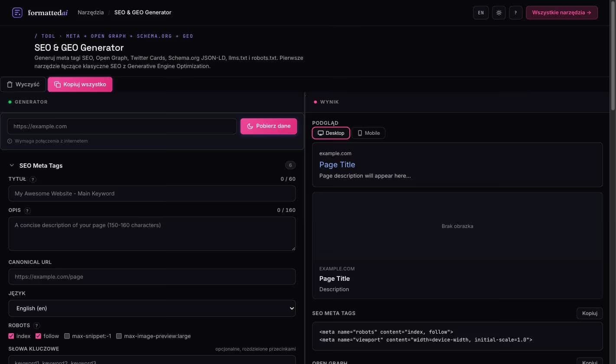The height and width of the screenshot is (364, 616).
Task: Collapse SEO Meta Tags section chevron
Action: [12, 166]
